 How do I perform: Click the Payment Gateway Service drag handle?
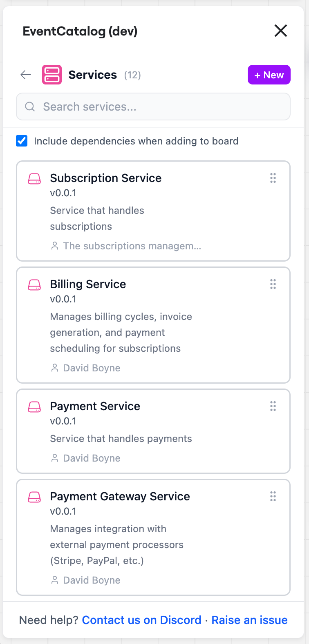click(x=273, y=496)
